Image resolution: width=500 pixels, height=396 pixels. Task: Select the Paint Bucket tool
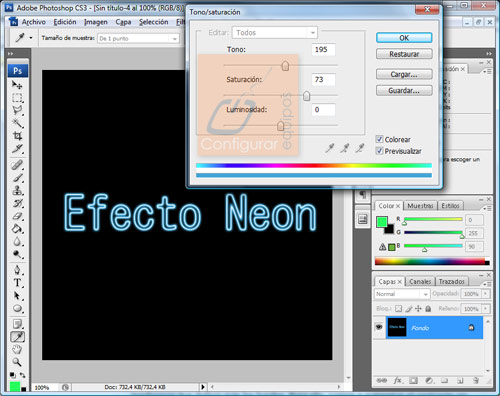tap(17, 229)
